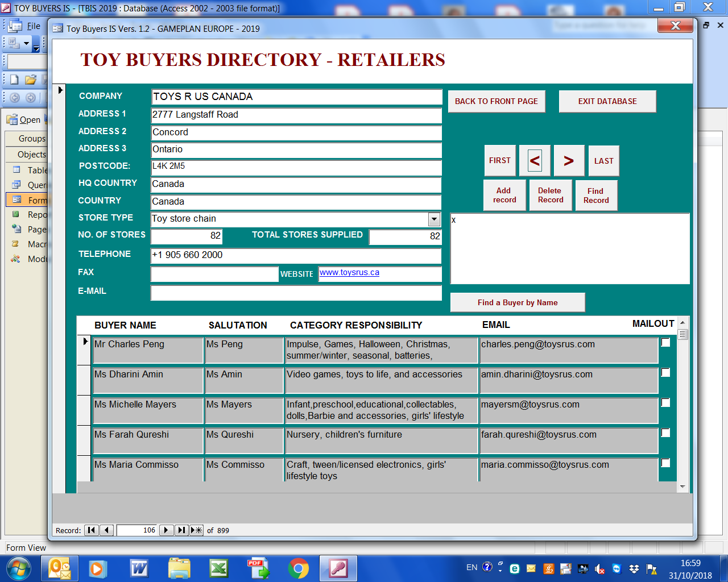This screenshot has height=582, width=728.
Task: Tick mailout checkbox for Charles Peng
Action: click(665, 342)
